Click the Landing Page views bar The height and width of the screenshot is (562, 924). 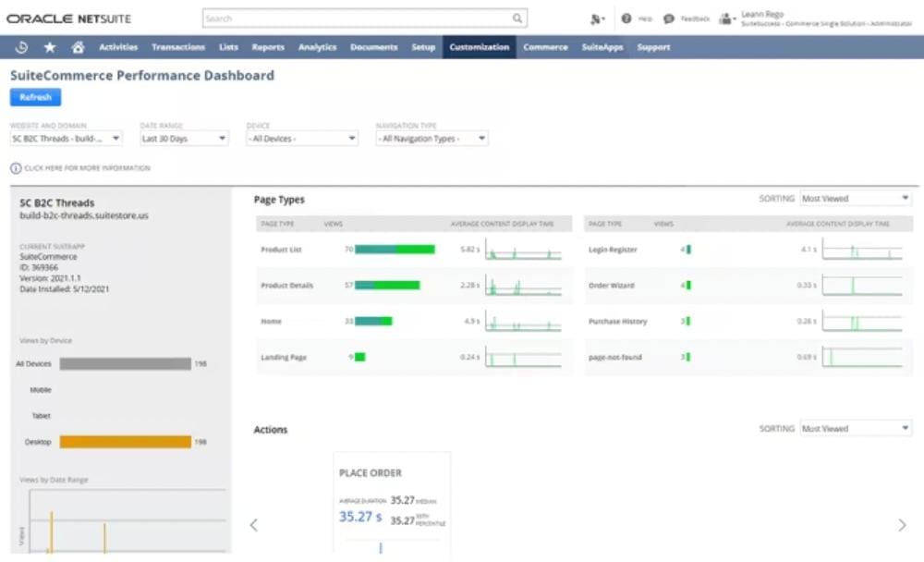coord(359,357)
